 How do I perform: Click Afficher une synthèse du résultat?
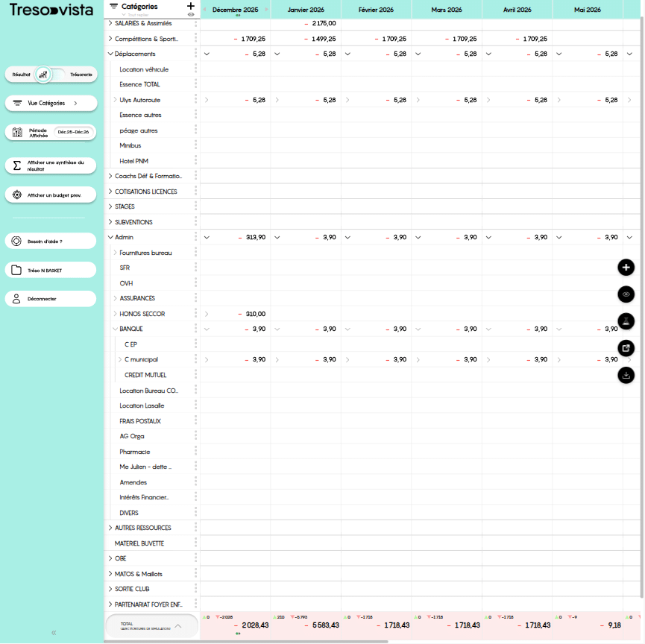tap(51, 165)
